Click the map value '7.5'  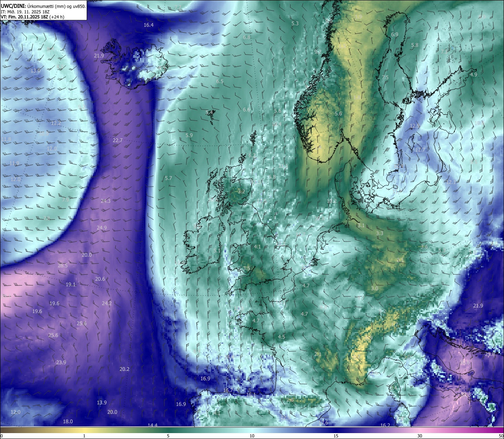click(x=385, y=78)
